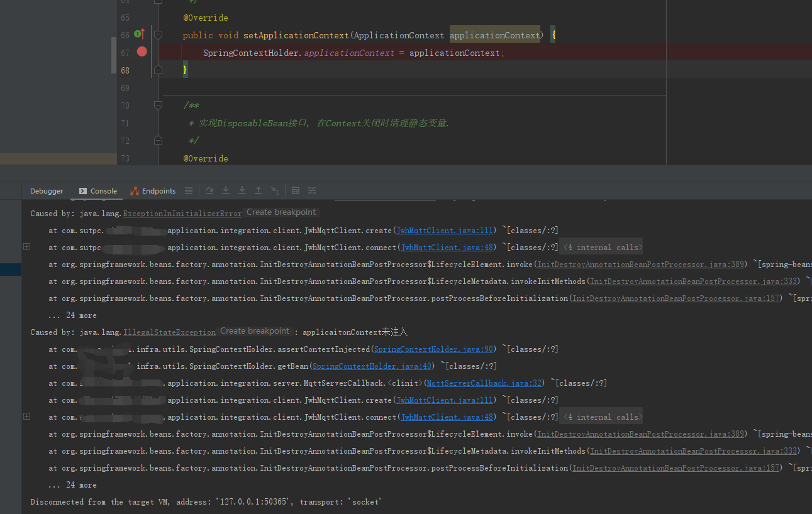Expand the '<4 internal calls>' plus marker
The image size is (812, 514).
click(x=26, y=247)
